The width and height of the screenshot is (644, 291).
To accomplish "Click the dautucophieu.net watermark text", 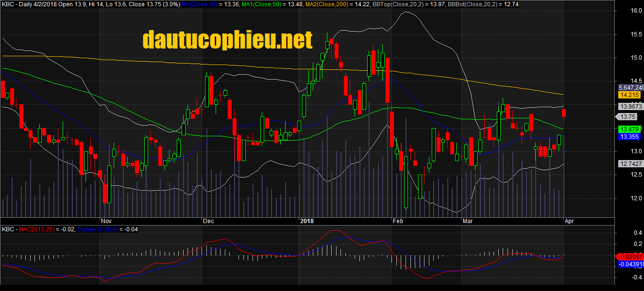I will coord(227,40).
